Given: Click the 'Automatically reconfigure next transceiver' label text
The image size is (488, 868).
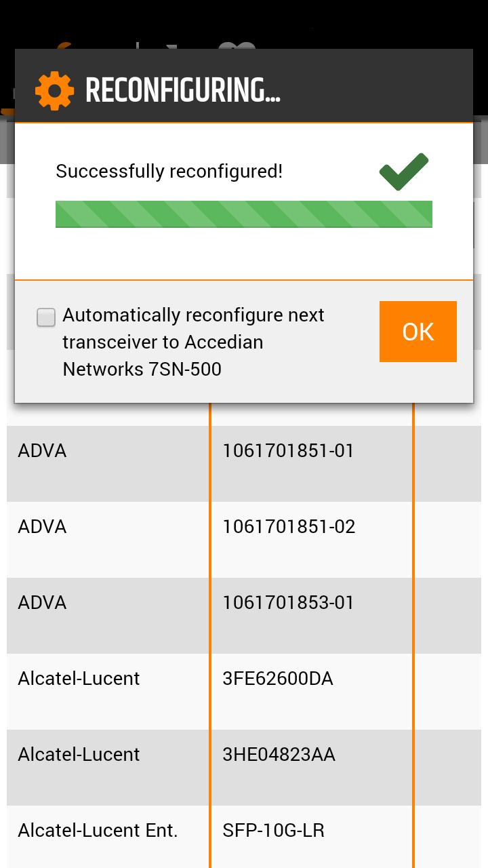Looking at the screenshot, I should click(193, 342).
